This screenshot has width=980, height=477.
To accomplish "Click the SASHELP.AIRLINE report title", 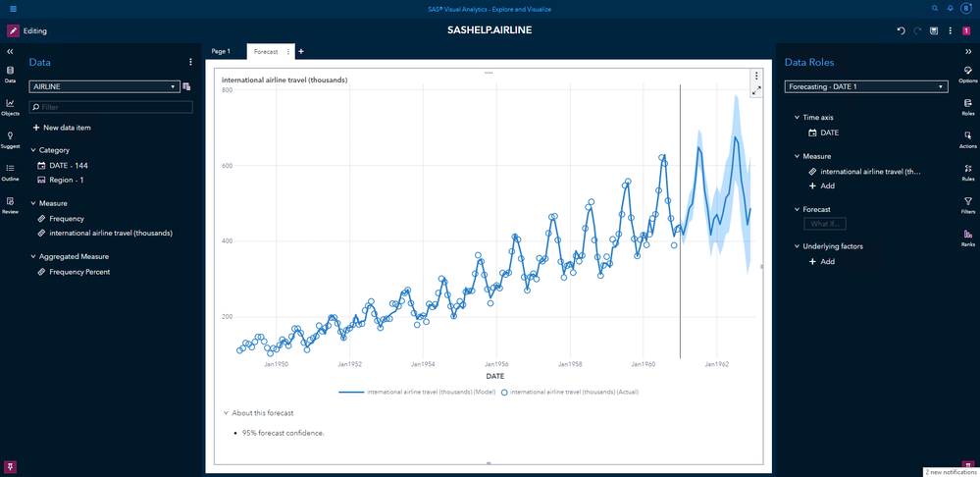I will 490,30.
